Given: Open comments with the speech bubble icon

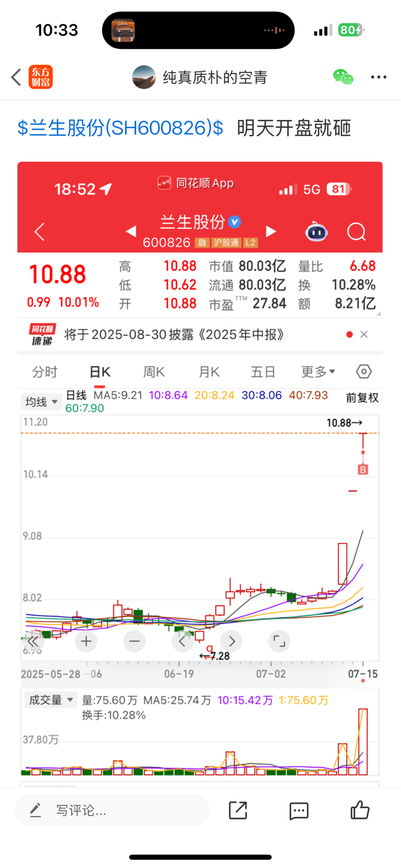Looking at the screenshot, I should click(x=299, y=811).
